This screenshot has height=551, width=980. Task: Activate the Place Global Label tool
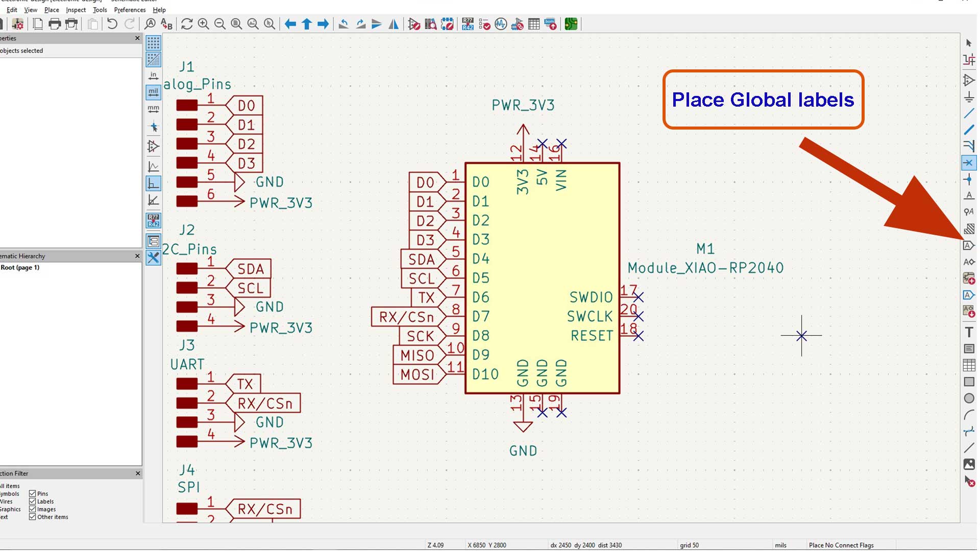point(969,245)
